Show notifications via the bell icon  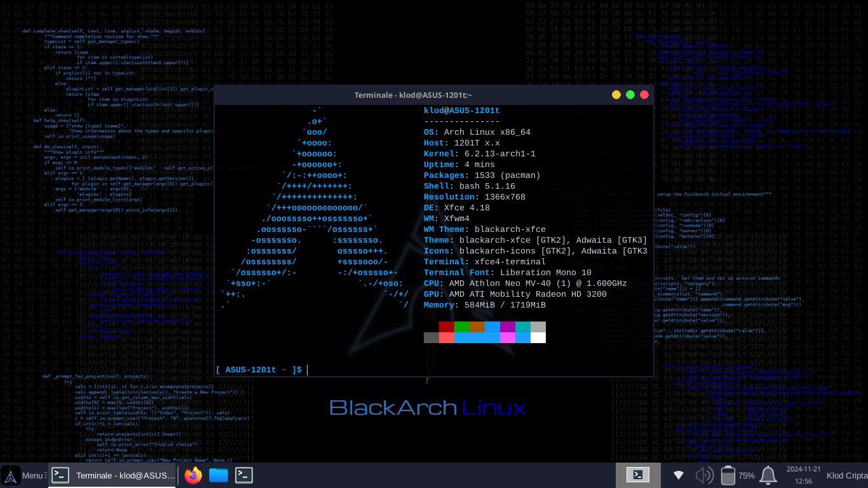click(768, 475)
